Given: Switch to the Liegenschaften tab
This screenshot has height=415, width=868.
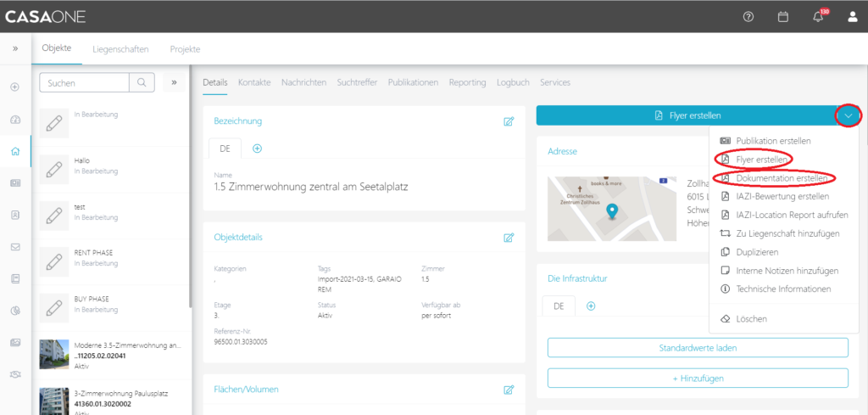Looking at the screenshot, I should [x=120, y=49].
